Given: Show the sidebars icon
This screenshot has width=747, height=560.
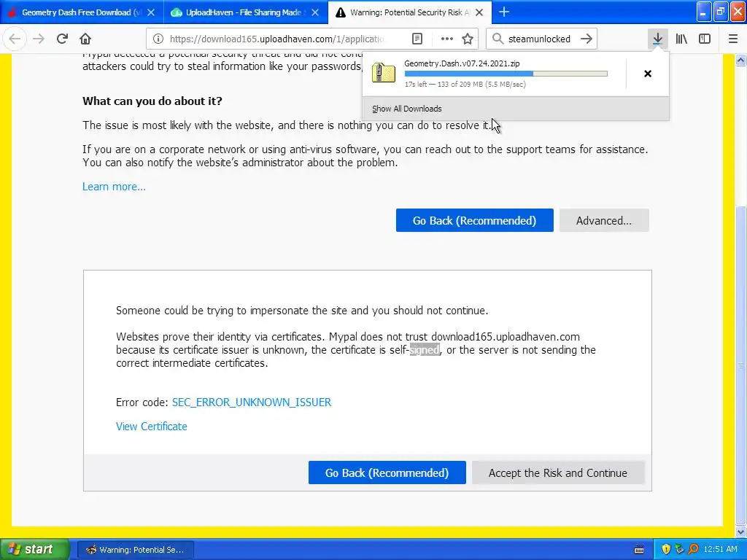Looking at the screenshot, I should pyautogui.click(x=705, y=39).
